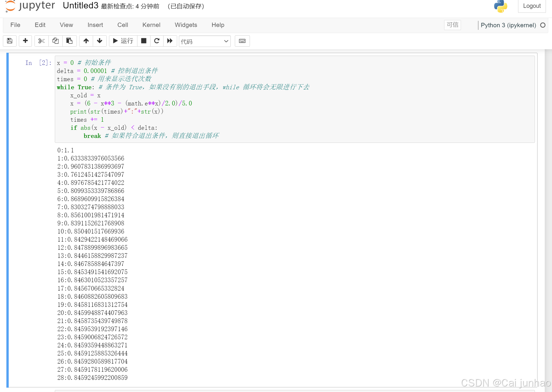Open the Cell menu

(x=123, y=25)
